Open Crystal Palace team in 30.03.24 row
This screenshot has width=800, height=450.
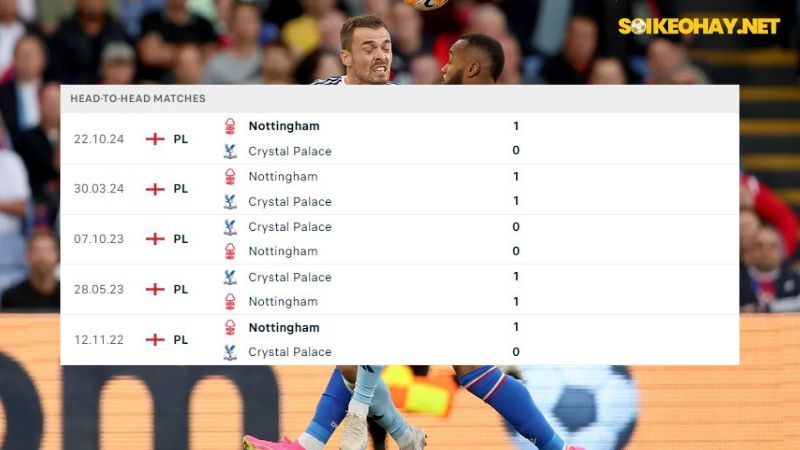[290, 202]
